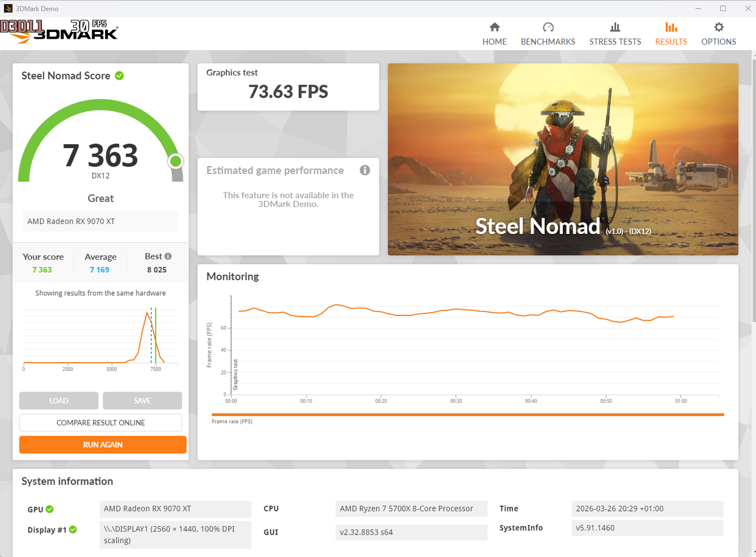The width and height of the screenshot is (756, 557).
Task: Click the 3DMark app icon in the title bar
Action: point(7,8)
